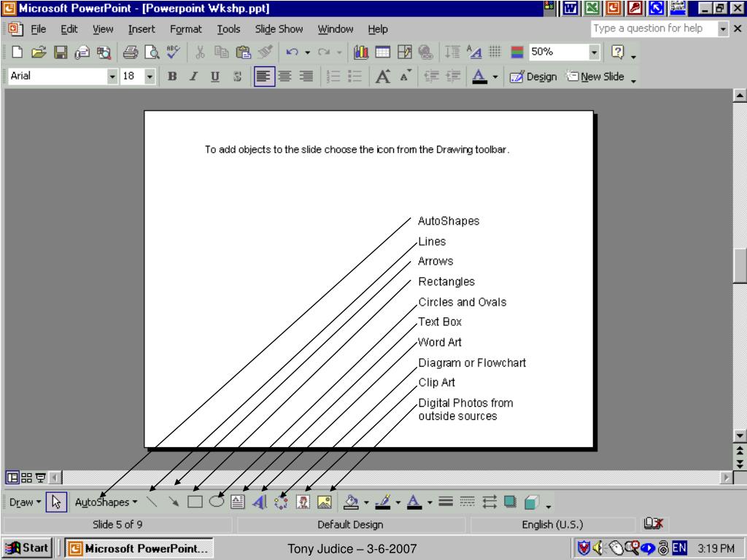Image resolution: width=747 pixels, height=560 pixels.
Task: Activate Format Painter brush icon
Action: pyautogui.click(x=266, y=52)
